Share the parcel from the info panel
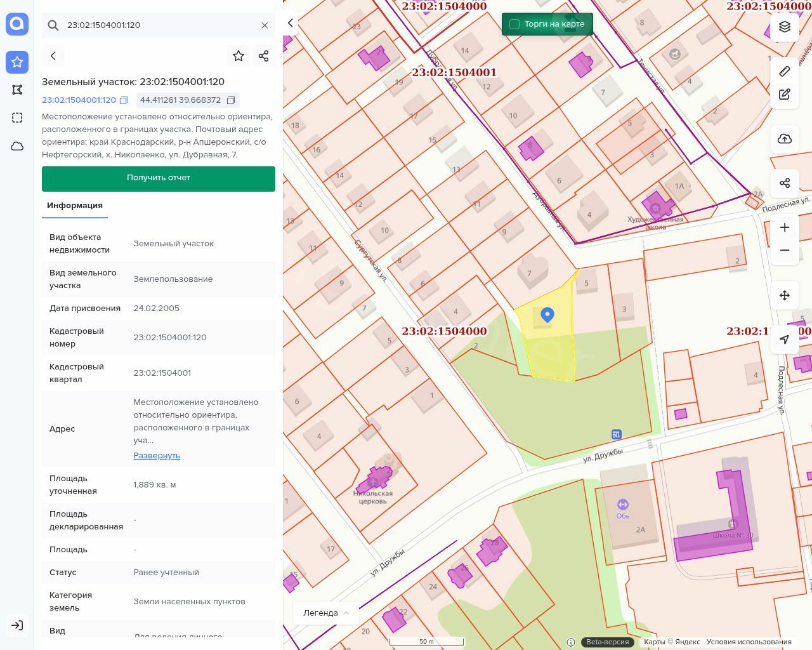This screenshot has width=812, height=650. (264, 56)
